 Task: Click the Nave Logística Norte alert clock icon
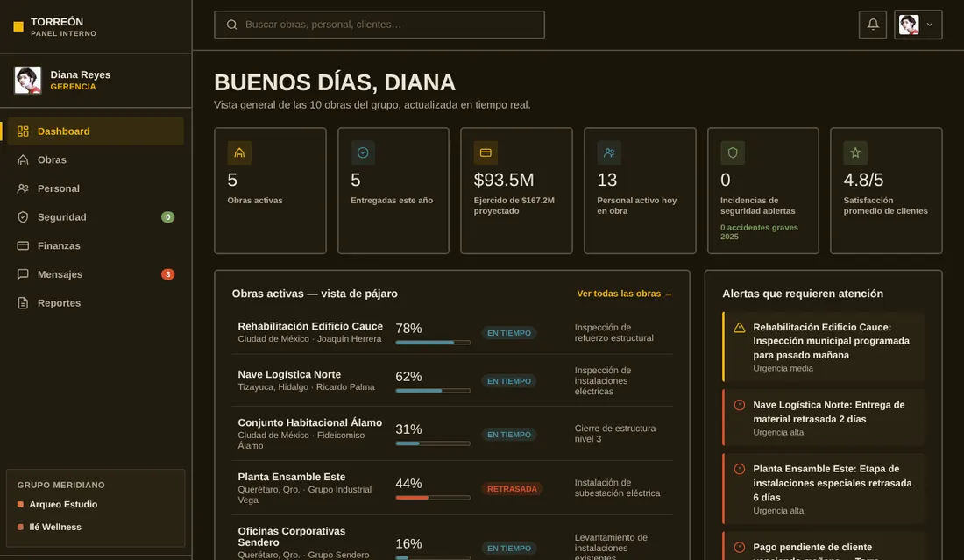click(x=740, y=405)
